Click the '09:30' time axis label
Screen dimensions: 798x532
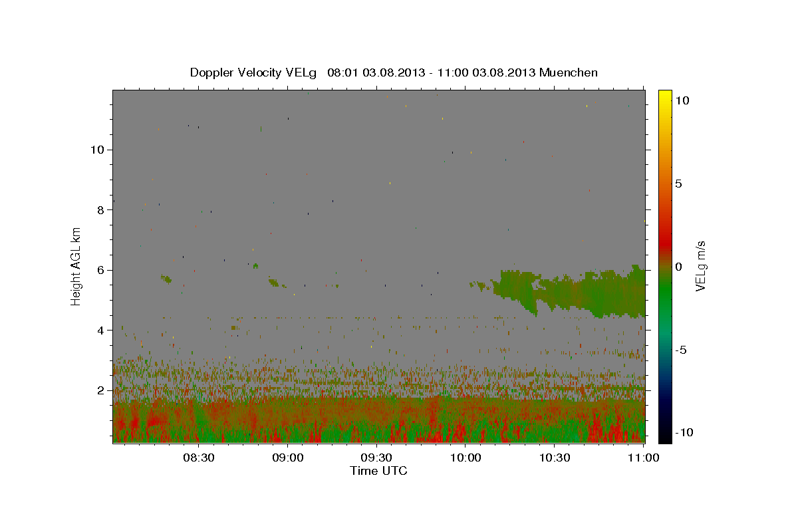[x=376, y=458]
